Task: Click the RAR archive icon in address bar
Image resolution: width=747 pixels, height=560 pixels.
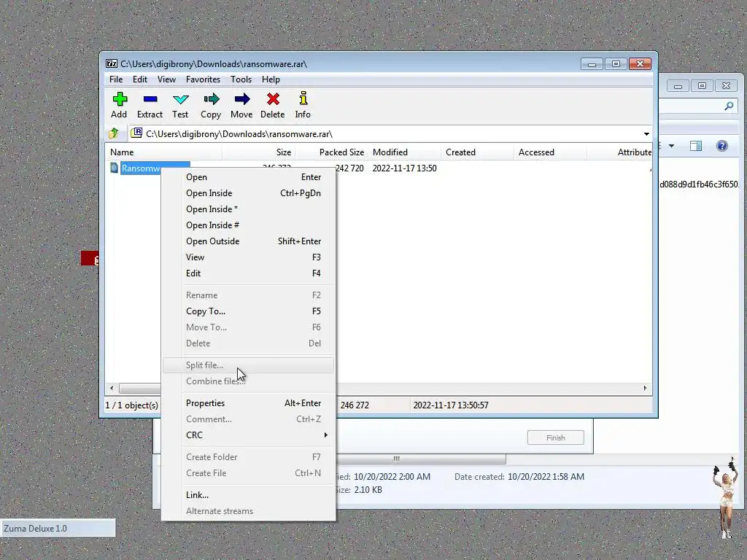Action: pyautogui.click(x=136, y=133)
